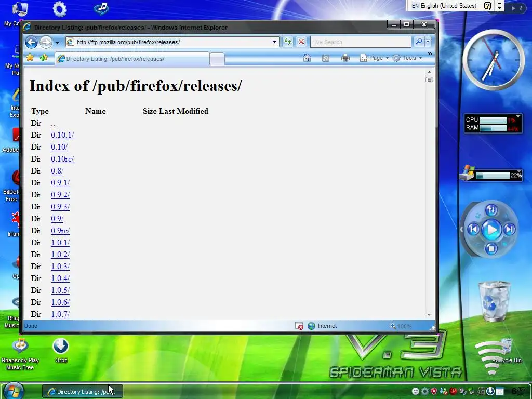The image size is (532, 399).
Task: Click the Wi-Fi signal gadget icon
Action: click(492, 356)
